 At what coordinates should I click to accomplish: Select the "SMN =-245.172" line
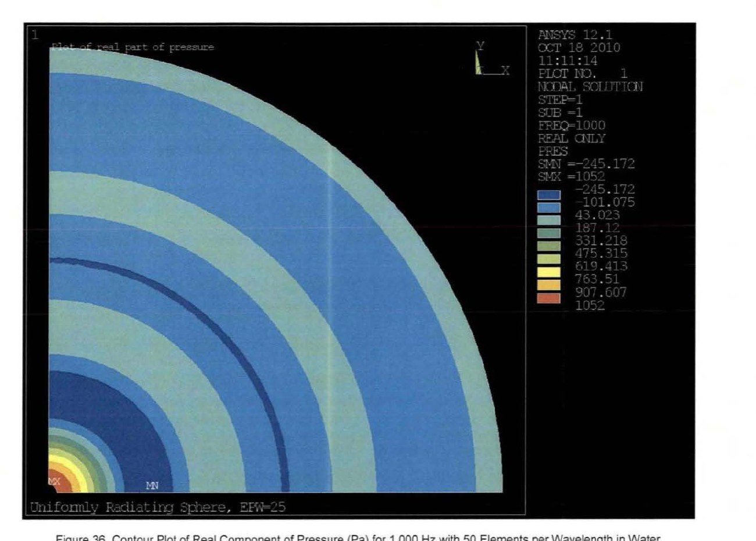tap(586, 164)
